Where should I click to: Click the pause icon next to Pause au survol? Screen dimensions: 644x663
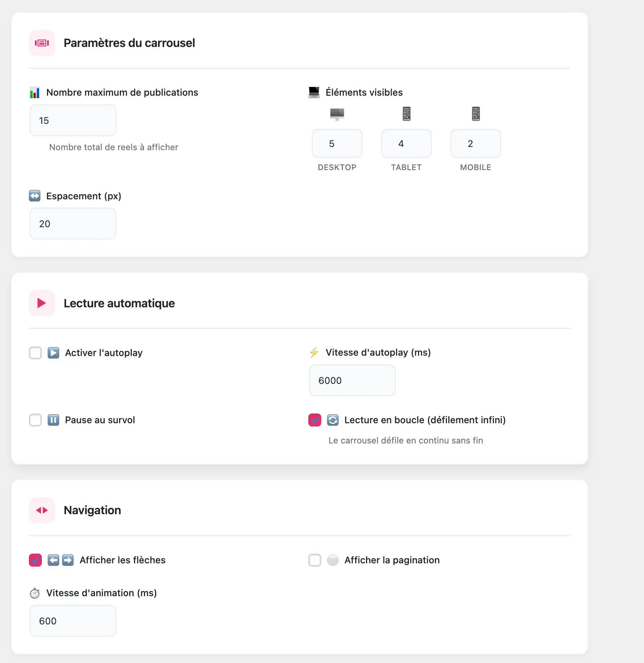[53, 420]
